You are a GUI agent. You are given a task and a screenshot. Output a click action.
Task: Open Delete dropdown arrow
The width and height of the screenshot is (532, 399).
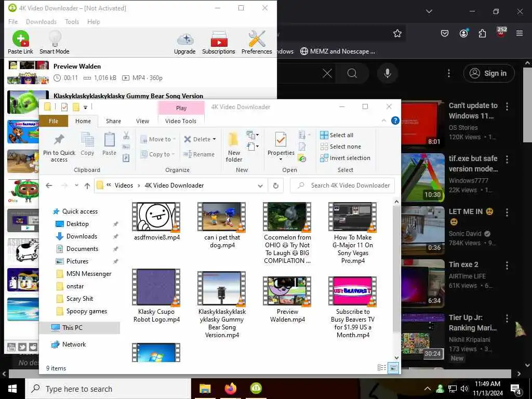pyautogui.click(x=214, y=139)
